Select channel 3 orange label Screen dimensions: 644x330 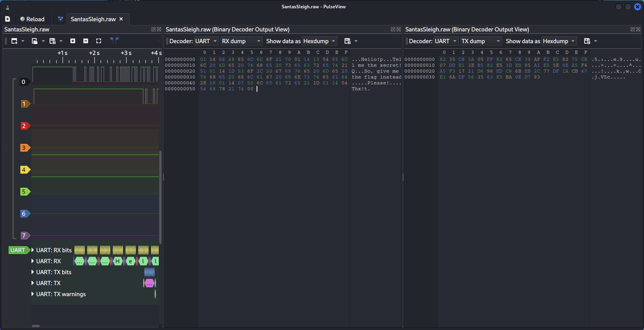25,148
